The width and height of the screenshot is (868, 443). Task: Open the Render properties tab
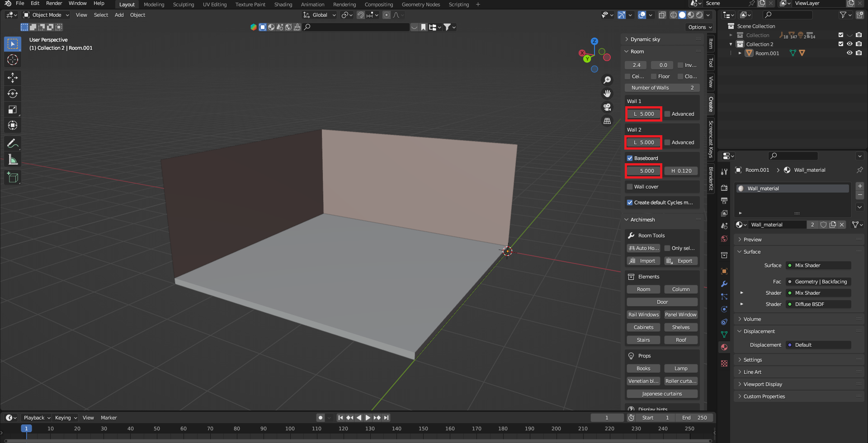pyautogui.click(x=724, y=188)
